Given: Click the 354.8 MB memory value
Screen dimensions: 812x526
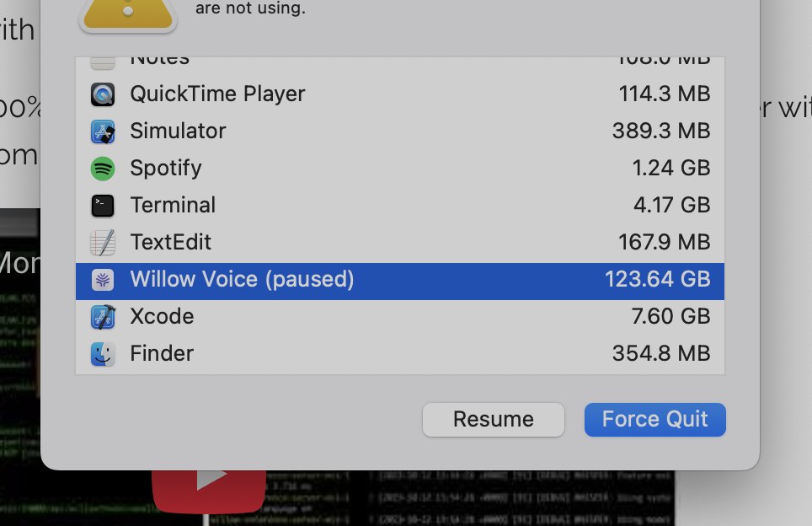Looking at the screenshot, I should 661,353.
